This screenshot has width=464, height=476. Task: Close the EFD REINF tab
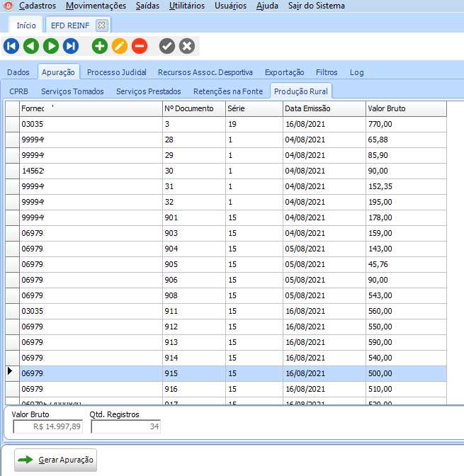101,25
